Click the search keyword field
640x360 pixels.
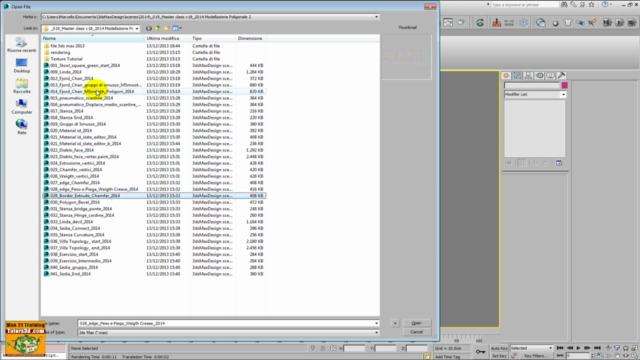click(x=524, y=4)
